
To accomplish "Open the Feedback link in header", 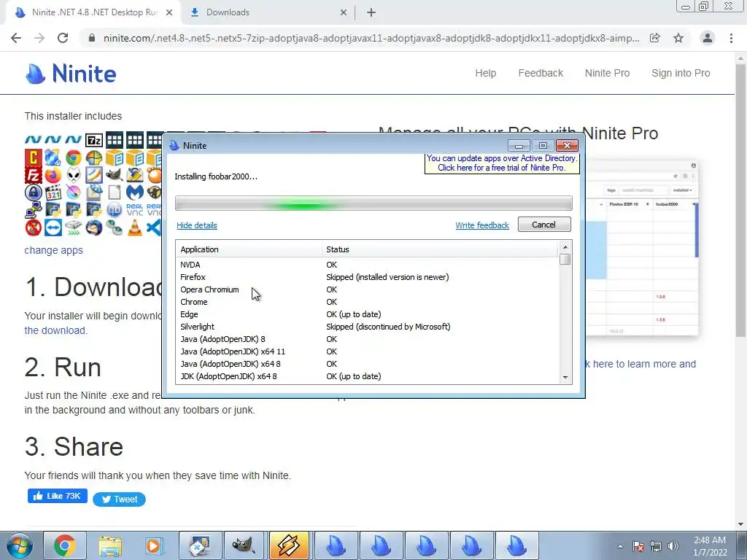I will 541,74.
